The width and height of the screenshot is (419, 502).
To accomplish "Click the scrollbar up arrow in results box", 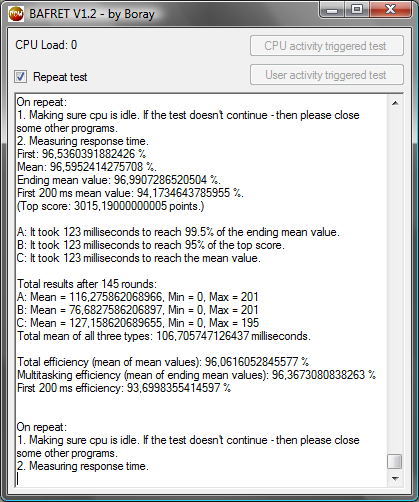I will [x=395, y=103].
